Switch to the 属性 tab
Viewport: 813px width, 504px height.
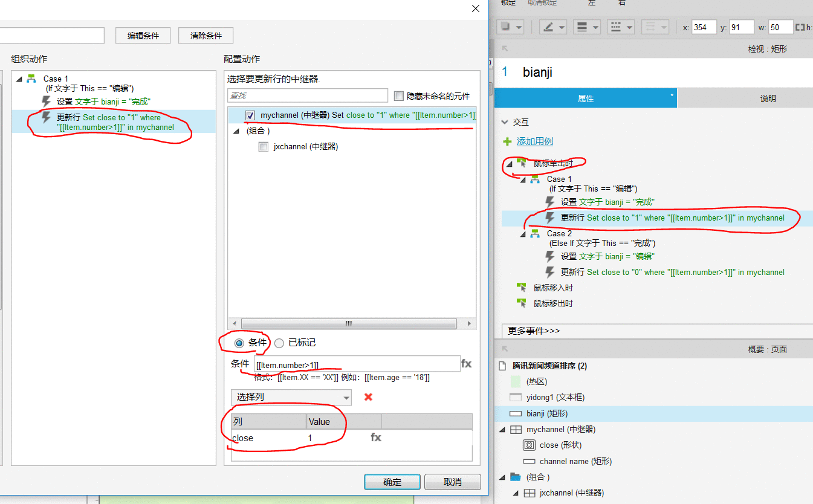coord(586,99)
